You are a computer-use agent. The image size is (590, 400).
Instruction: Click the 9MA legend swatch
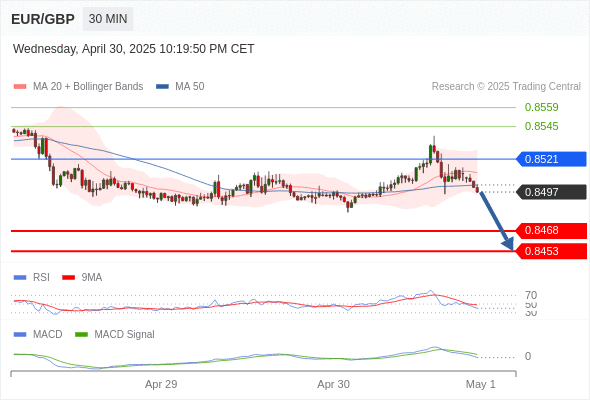tap(68, 278)
